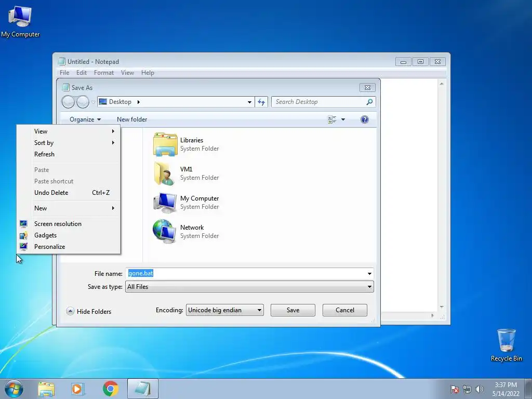Viewport: 532px width, 399px height.
Task: Select My Computer icon in Save As list
Action: pos(165,203)
